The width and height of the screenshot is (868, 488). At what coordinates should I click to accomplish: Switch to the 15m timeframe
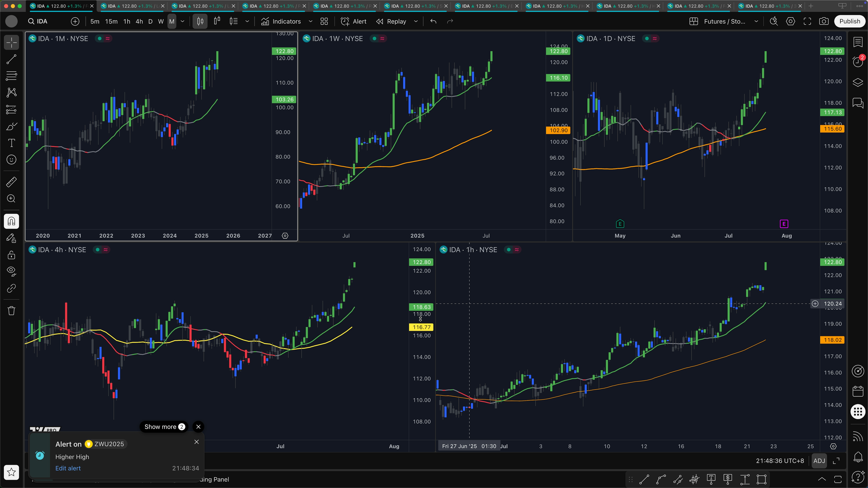coord(111,21)
